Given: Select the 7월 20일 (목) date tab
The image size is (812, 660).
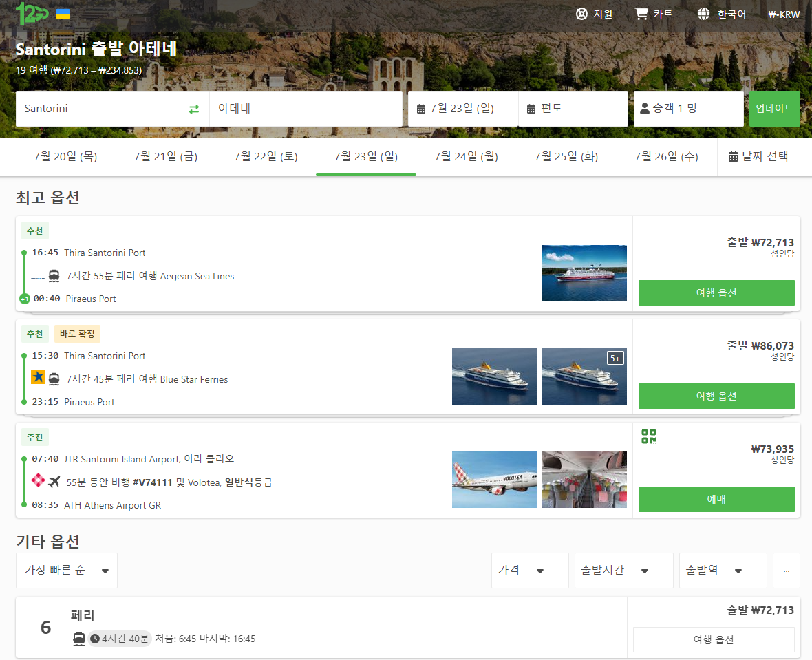Looking at the screenshot, I should coord(65,156).
